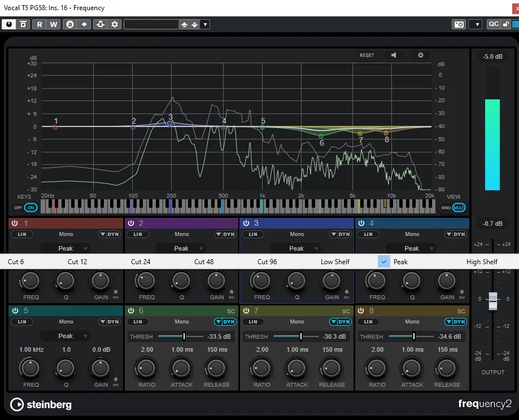Click the RESET button
This screenshot has width=519, height=420.
367,55
